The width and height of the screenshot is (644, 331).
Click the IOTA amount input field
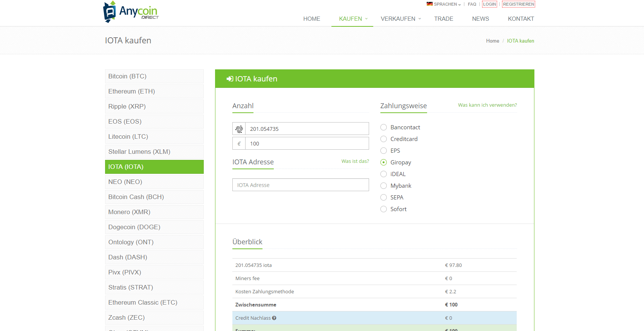307,129
